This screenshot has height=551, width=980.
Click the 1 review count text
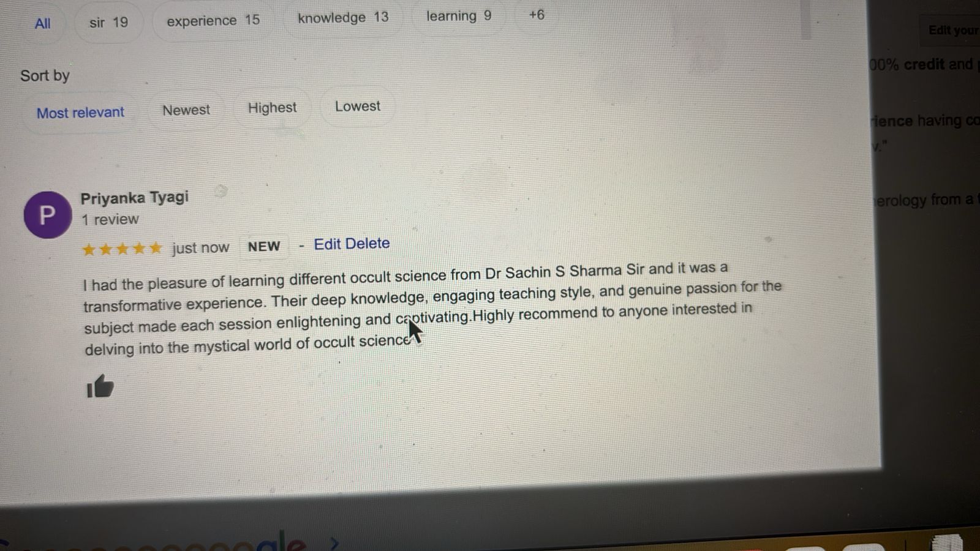pyautogui.click(x=110, y=219)
